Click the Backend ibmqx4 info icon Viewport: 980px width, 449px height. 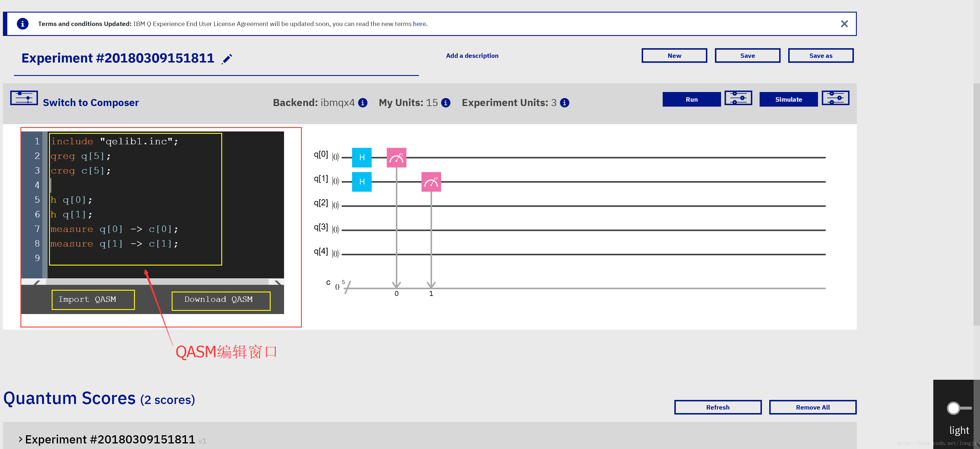point(365,103)
